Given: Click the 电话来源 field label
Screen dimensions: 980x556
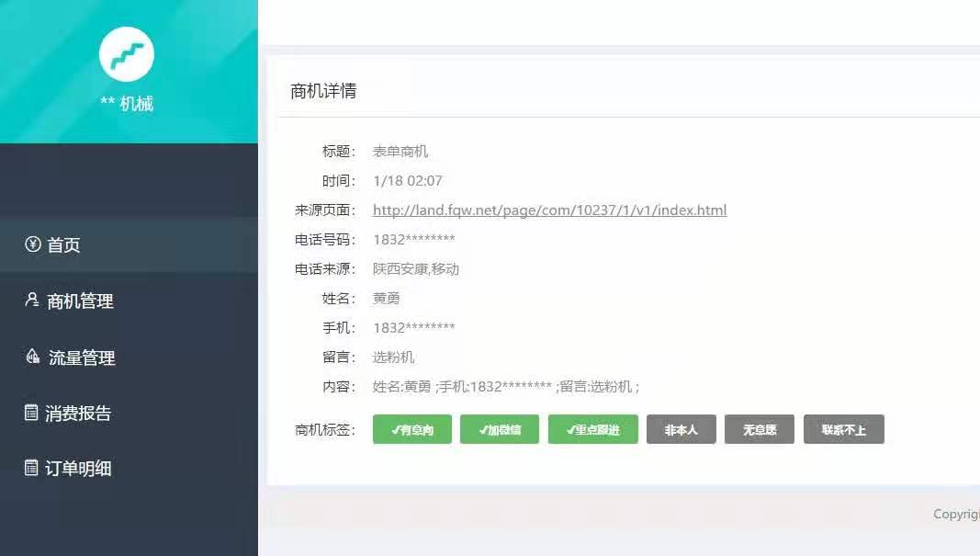Looking at the screenshot, I should click(x=325, y=269).
